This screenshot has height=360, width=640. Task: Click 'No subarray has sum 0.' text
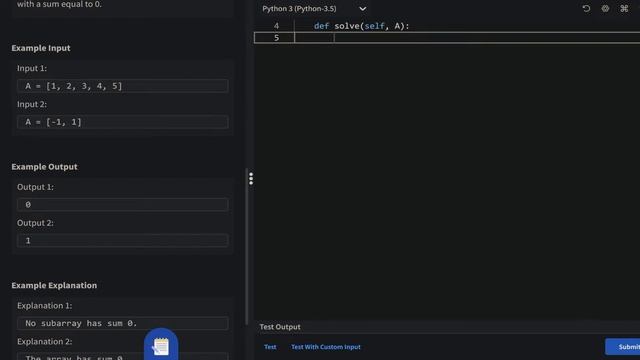click(x=81, y=323)
